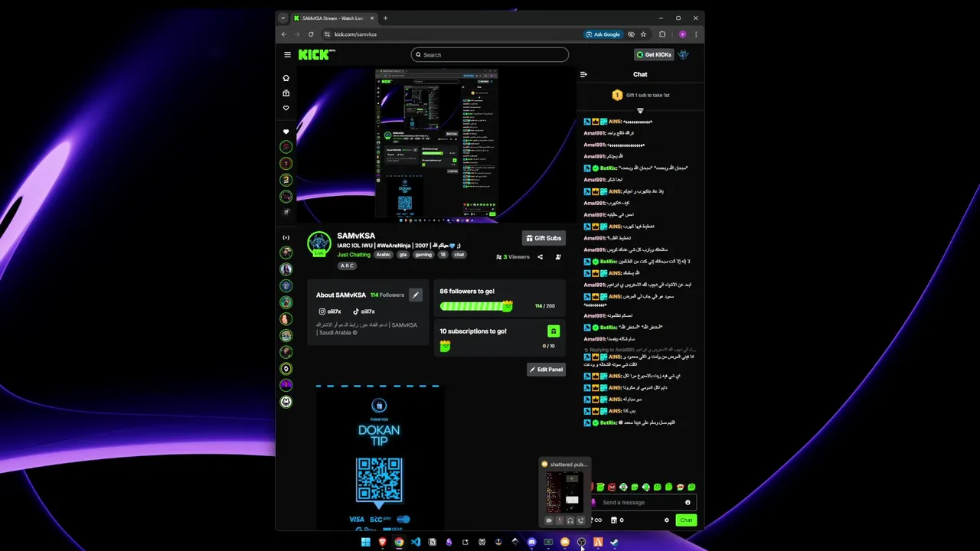Open Brave browser from the taskbar
Screen dimensions: 980x551
coord(382,542)
